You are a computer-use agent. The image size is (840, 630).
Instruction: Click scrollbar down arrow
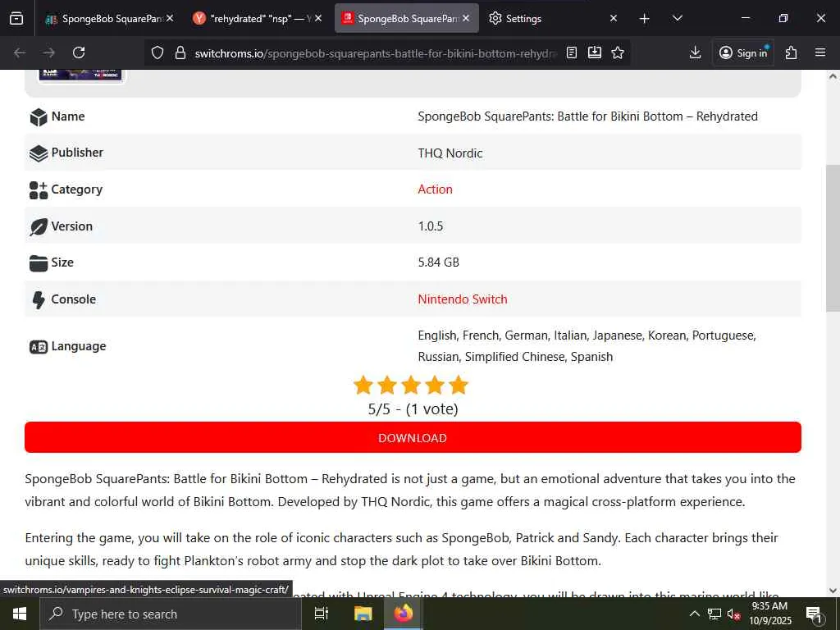[833, 591]
